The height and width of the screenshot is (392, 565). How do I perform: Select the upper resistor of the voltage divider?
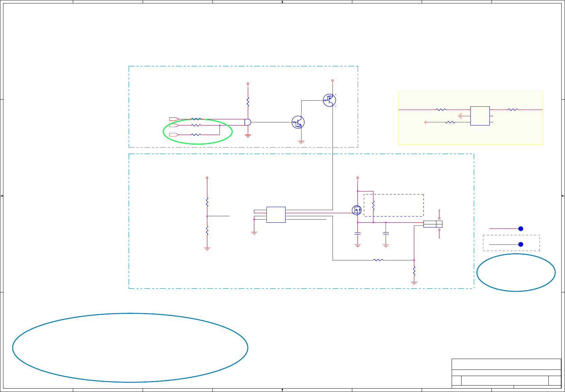[207, 202]
